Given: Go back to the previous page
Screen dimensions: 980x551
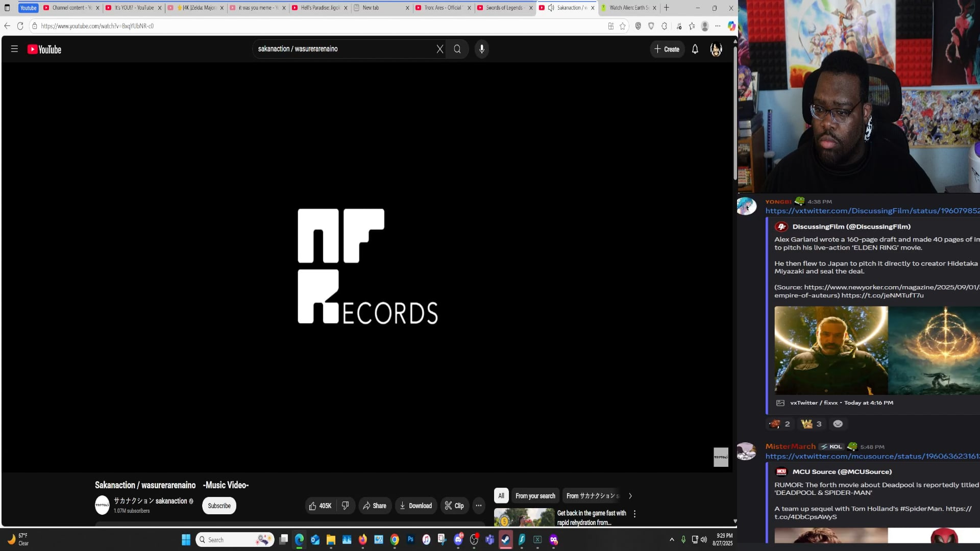Looking at the screenshot, I should pyautogui.click(x=7, y=26).
